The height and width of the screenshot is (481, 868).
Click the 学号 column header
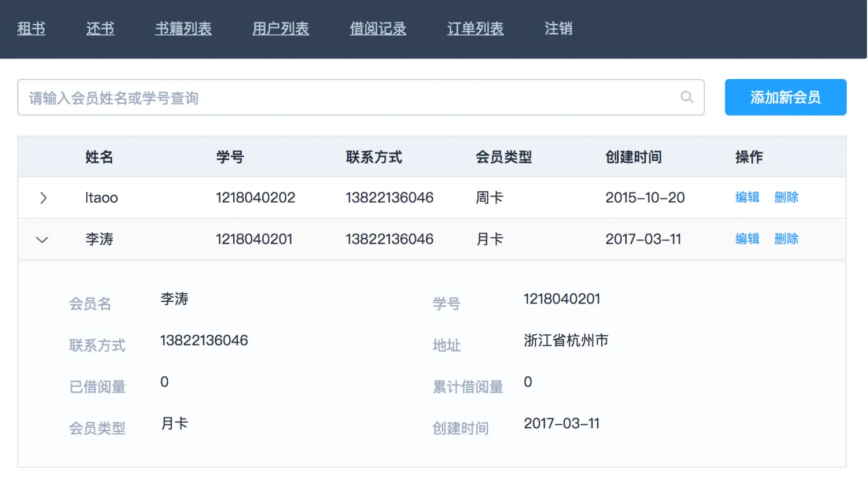coord(230,157)
